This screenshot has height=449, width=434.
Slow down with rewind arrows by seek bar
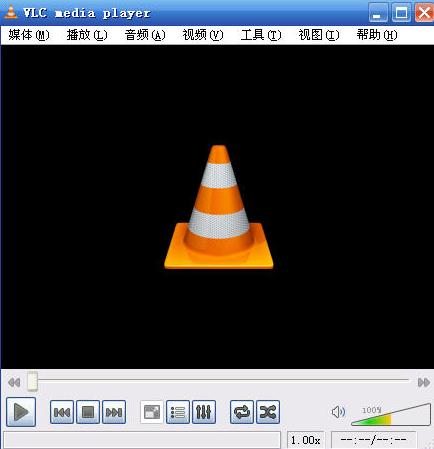pos(14,382)
